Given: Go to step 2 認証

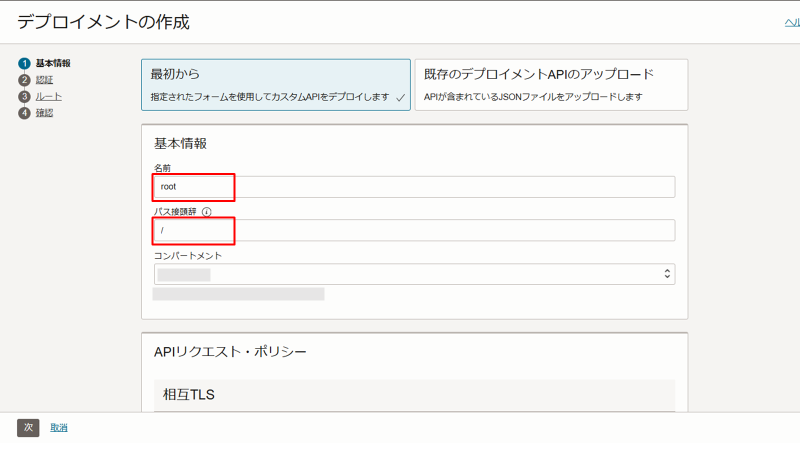Looking at the screenshot, I should pyautogui.click(x=44, y=80).
